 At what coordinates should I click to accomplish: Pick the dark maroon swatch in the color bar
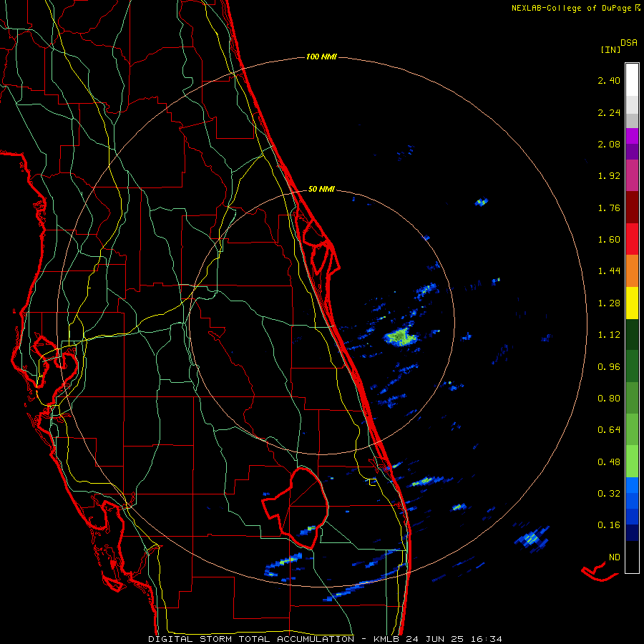point(632,208)
